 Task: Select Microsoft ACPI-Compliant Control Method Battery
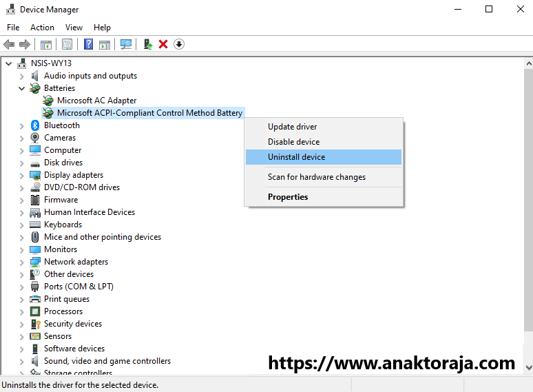pyautogui.click(x=149, y=113)
